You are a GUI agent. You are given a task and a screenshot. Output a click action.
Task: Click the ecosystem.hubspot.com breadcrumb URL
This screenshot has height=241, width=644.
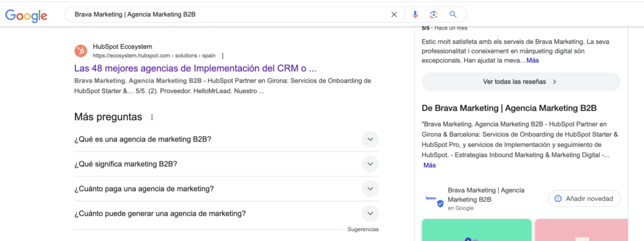point(155,55)
